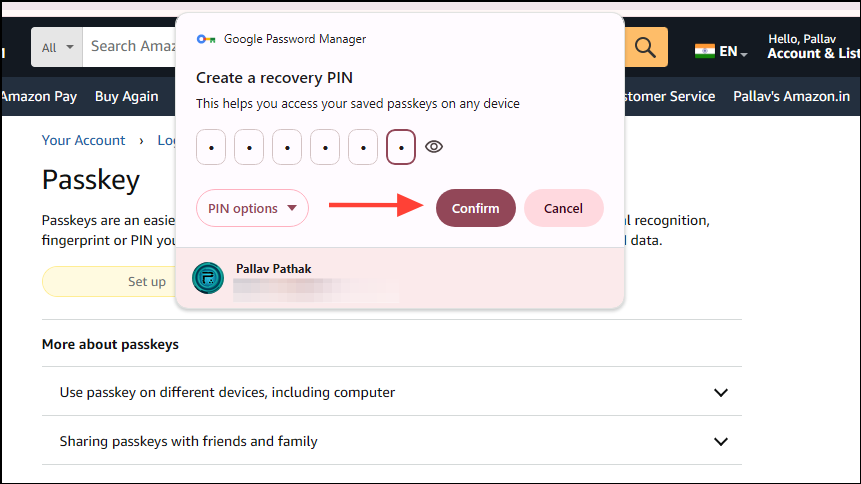Expand Sharing passkeys with friends and family

(392, 441)
